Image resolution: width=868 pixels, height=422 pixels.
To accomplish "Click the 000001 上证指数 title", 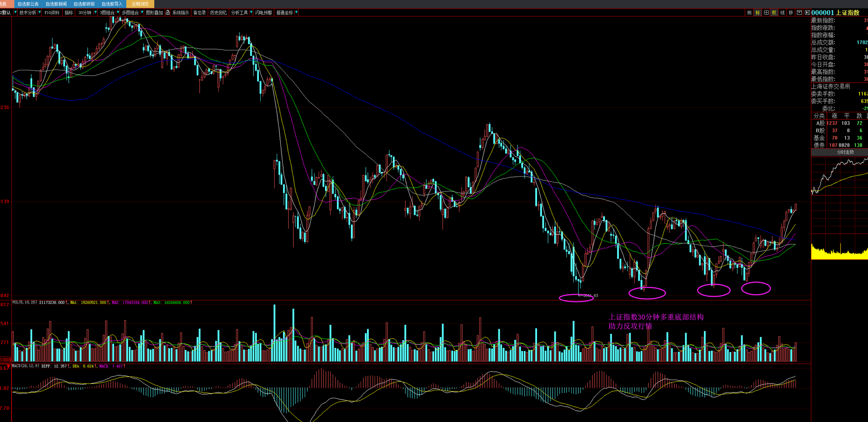I will point(835,13).
